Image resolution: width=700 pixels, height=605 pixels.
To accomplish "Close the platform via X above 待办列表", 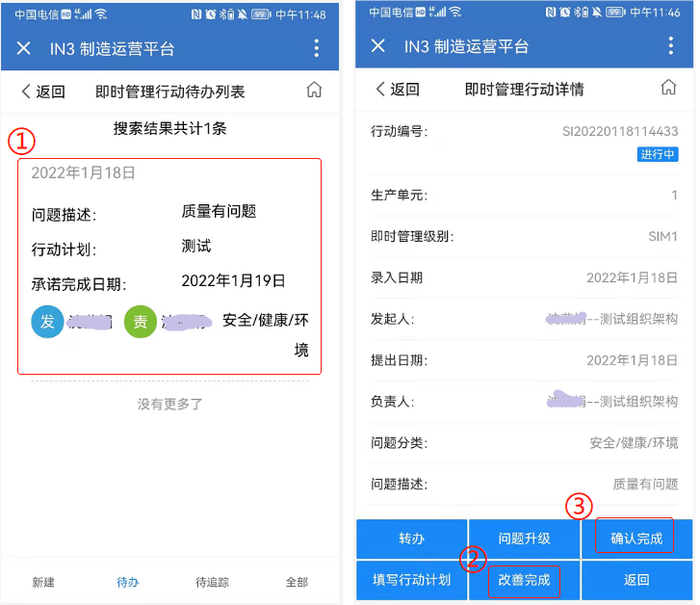I will [x=24, y=48].
